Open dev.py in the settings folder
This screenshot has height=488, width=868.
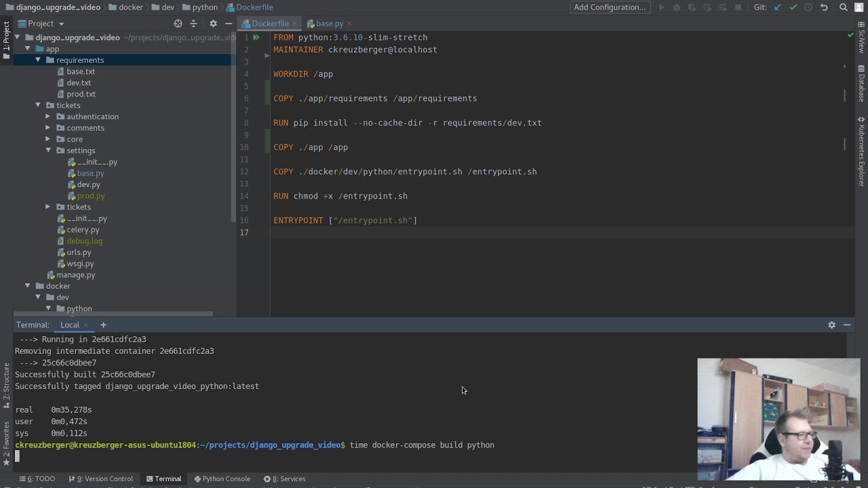coord(88,184)
